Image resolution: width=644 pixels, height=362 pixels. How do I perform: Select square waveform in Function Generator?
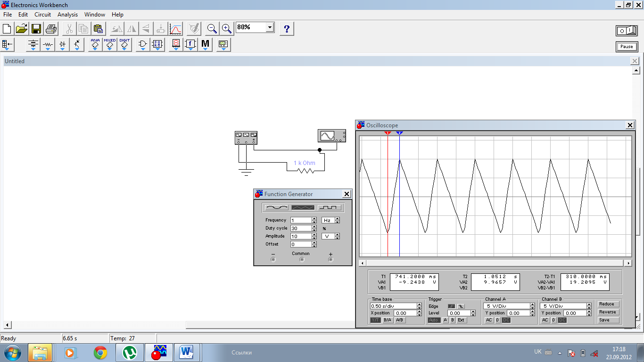click(329, 207)
